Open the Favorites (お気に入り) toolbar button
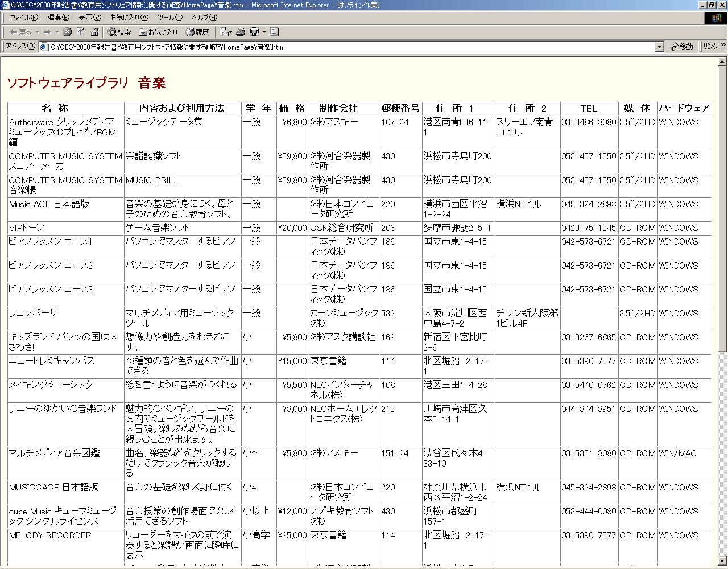Viewport: 728px width, 569px height. [x=158, y=32]
